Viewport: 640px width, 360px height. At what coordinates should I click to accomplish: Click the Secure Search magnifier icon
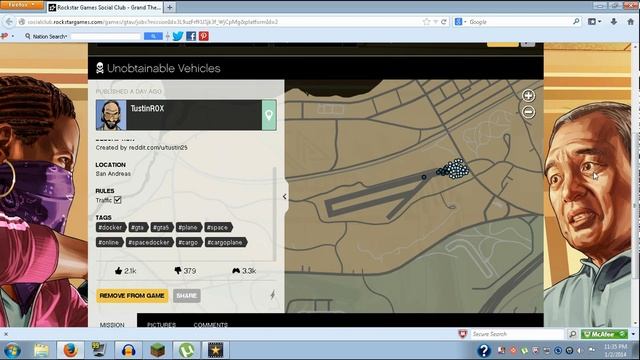573,334
